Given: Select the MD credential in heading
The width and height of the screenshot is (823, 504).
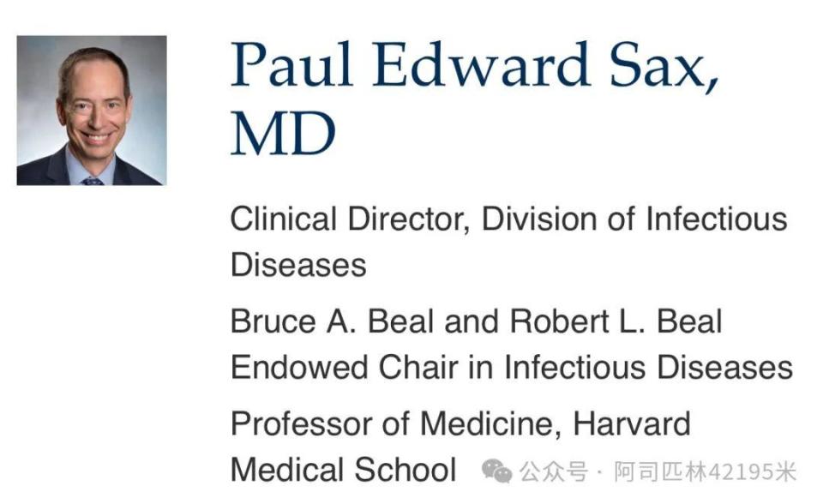Looking at the screenshot, I should pyautogui.click(x=284, y=134).
